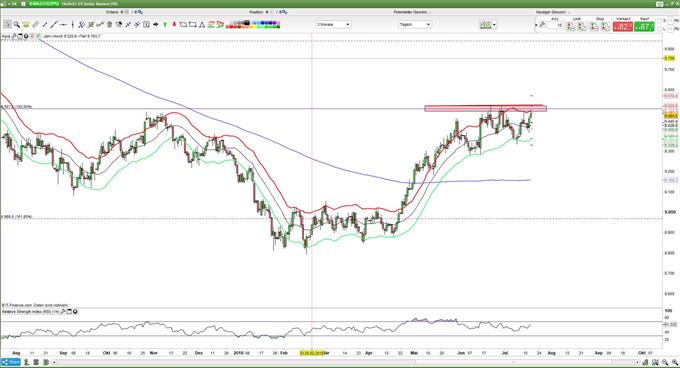This screenshot has height=368, width=680.
Task: Open RSI indicator wrench settings
Action: coord(63,311)
